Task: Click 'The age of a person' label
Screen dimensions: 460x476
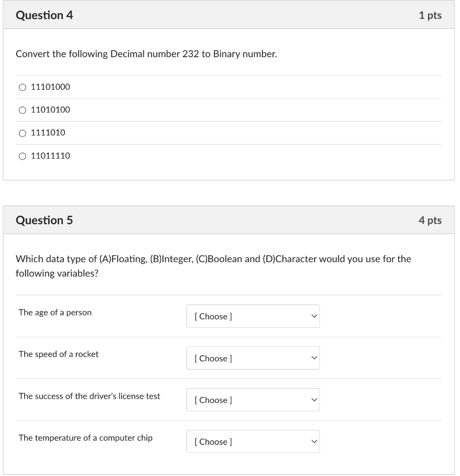Action: [55, 313]
